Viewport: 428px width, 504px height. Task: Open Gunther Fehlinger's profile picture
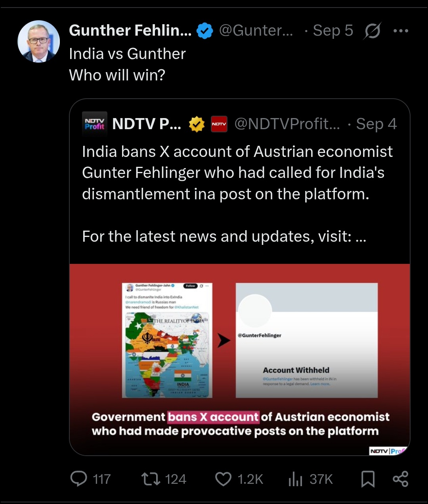point(38,42)
